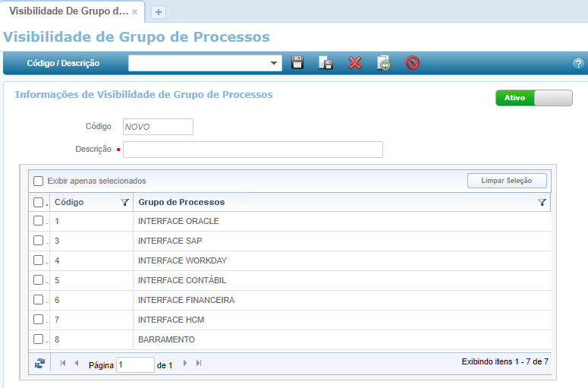Select the Visibilidade De Grupo tab
The height and width of the screenshot is (388, 588).
[68, 12]
